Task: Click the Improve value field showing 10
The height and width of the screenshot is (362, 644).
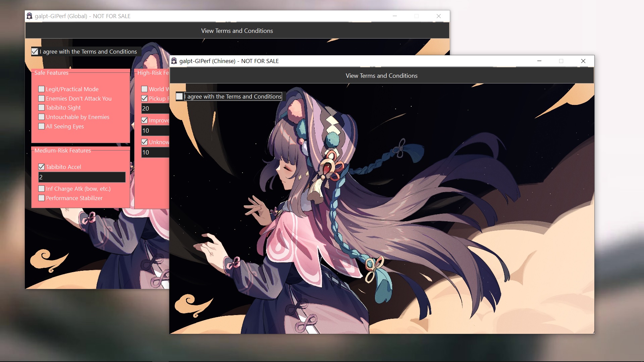Action: coord(155,131)
